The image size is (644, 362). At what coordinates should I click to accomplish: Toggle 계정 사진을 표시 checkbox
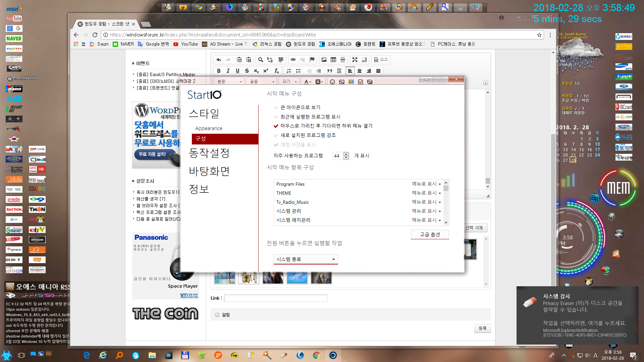coord(276,145)
